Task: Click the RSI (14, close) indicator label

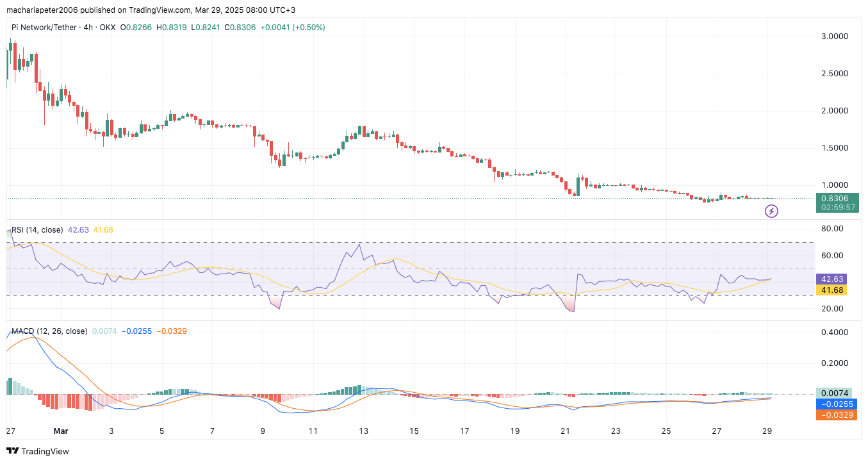Action: (37, 229)
